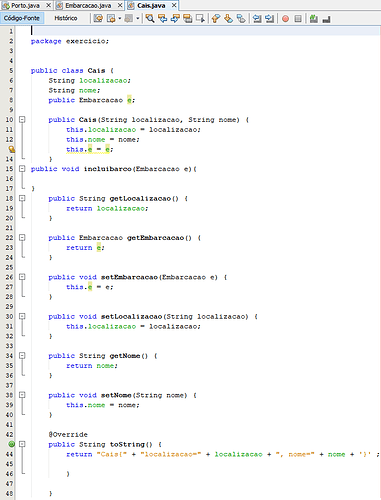Screen dimensions: 381x500
Task: Click the Find Selection magnifier icon
Action: (150, 18)
